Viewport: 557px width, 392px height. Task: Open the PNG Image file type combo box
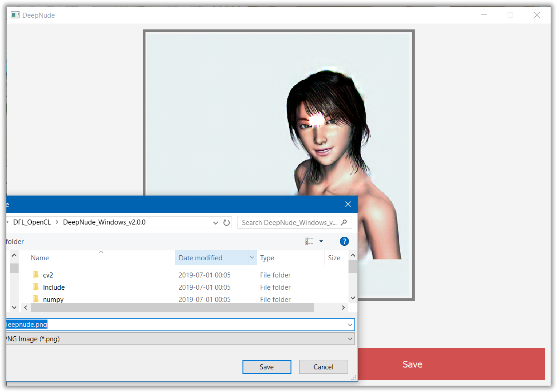[x=180, y=339]
